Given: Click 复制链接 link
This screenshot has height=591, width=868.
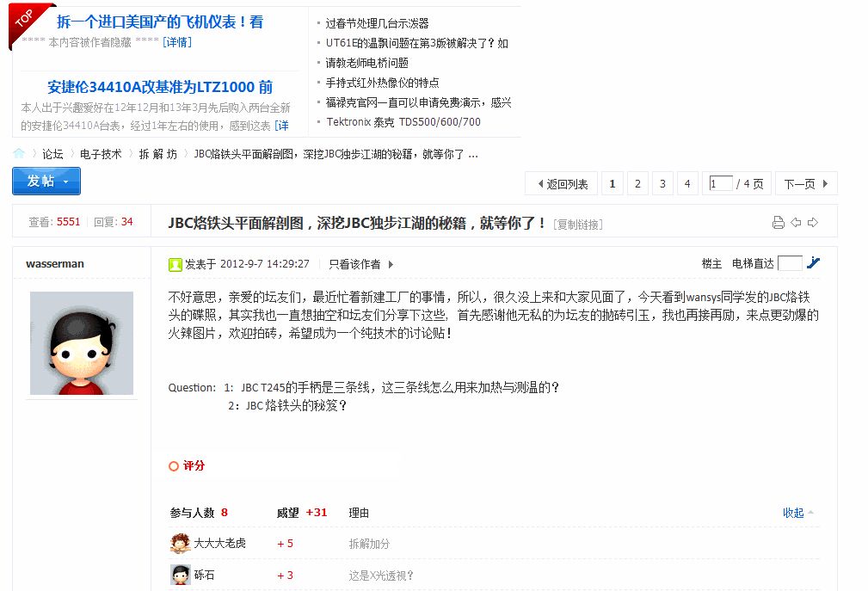Looking at the screenshot, I should (578, 225).
